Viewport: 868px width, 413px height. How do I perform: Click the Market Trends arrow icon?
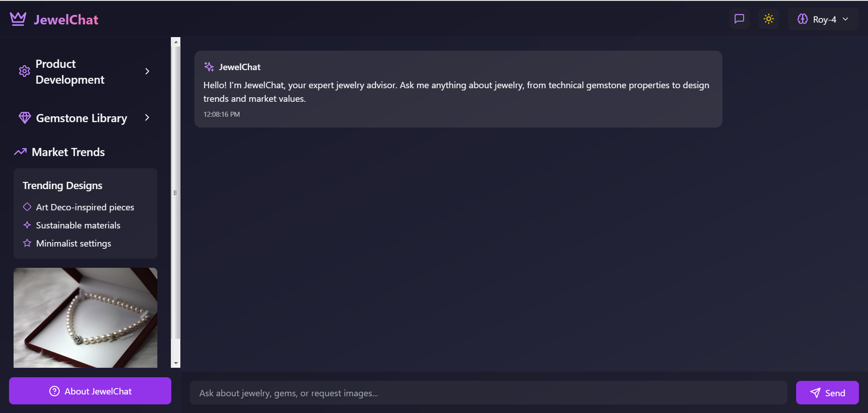point(20,152)
